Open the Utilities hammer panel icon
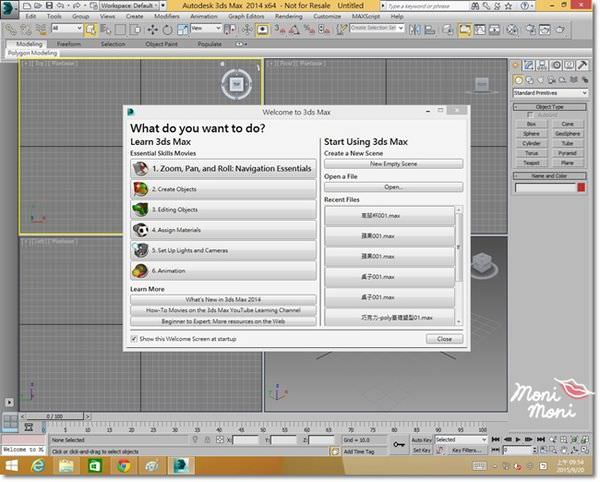 coord(583,66)
